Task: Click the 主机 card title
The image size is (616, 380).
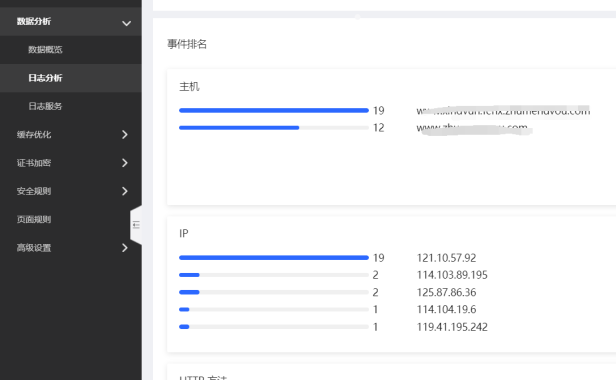Action: 189,86
